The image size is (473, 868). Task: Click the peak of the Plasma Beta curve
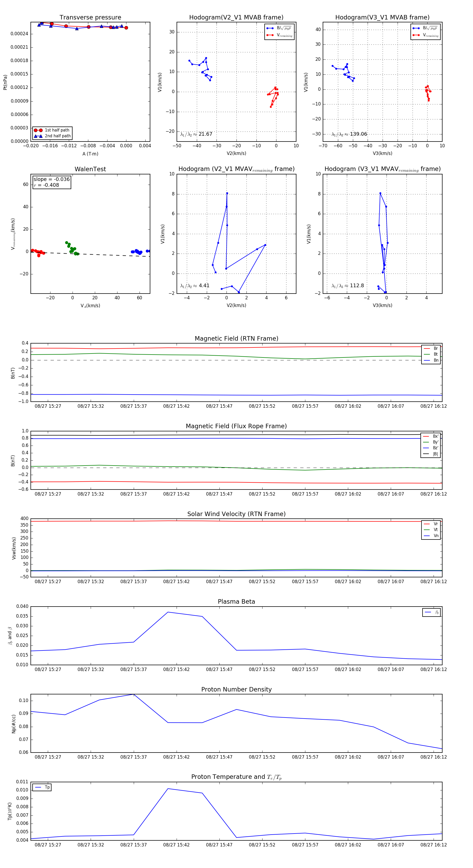point(168,612)
